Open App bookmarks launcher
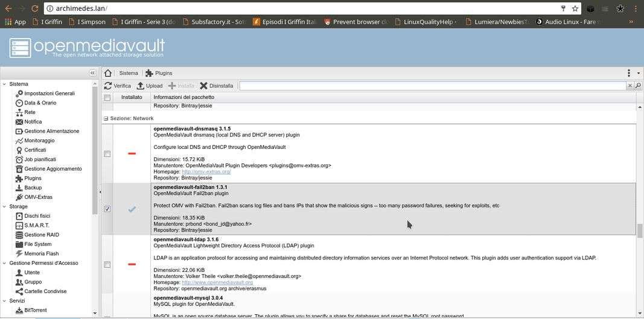The image size is (644, 319). (x=15, y=22)
